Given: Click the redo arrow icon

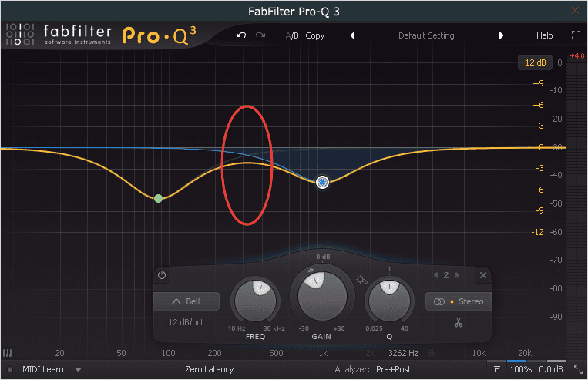Looking at the screenshot, I should [x=260, y=35].
